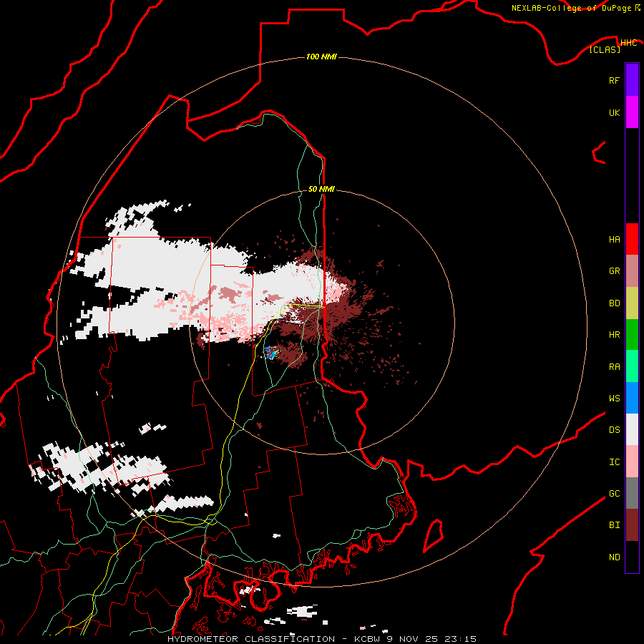Click the WS blue legend swatch
This screenshot has width=644, height=644.
(x=632, y=398)
